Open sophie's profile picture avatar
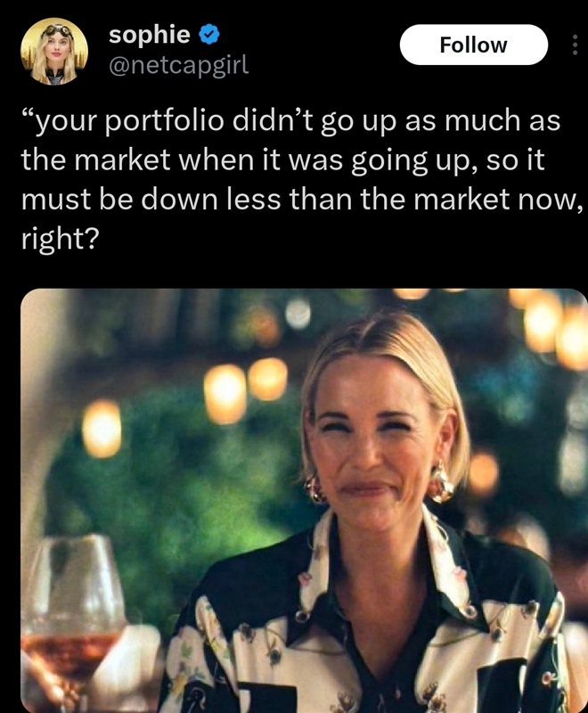 pos(54,52)
